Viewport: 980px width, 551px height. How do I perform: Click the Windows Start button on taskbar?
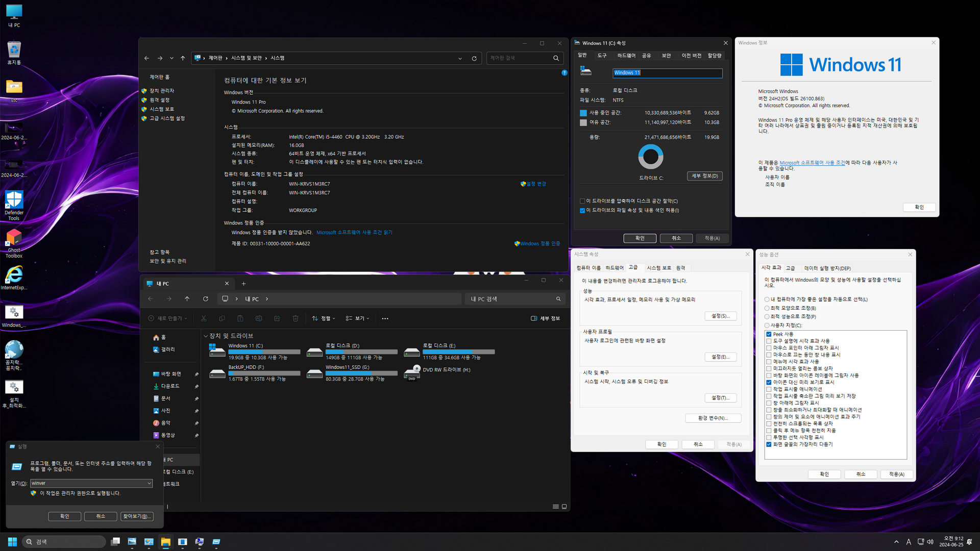click(x=13, y=542)
